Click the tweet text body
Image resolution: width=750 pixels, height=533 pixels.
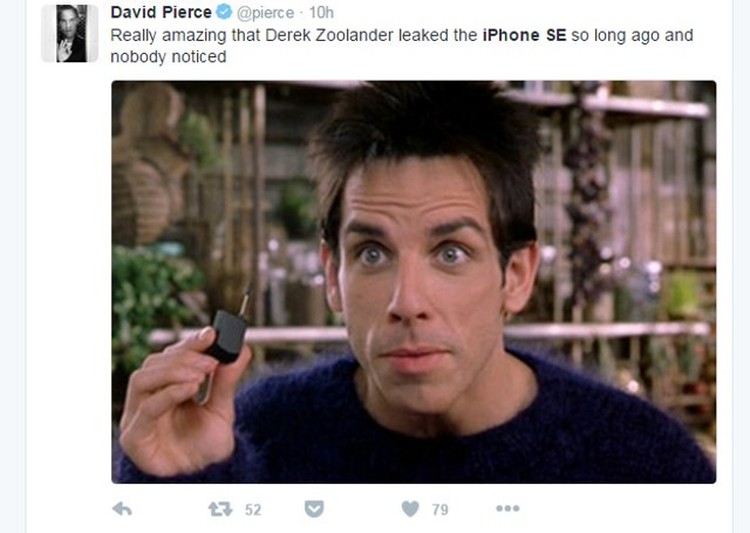tap(401, 46)
